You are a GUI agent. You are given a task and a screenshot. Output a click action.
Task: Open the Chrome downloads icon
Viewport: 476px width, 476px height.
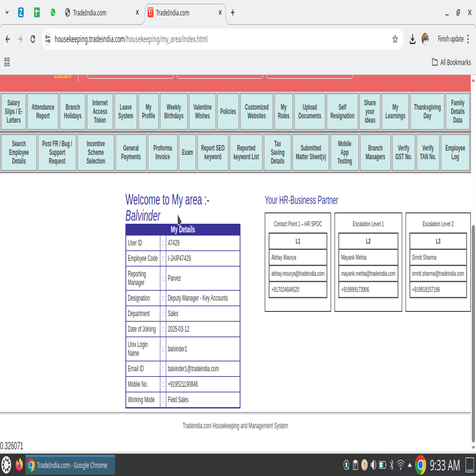click(412, 40)
